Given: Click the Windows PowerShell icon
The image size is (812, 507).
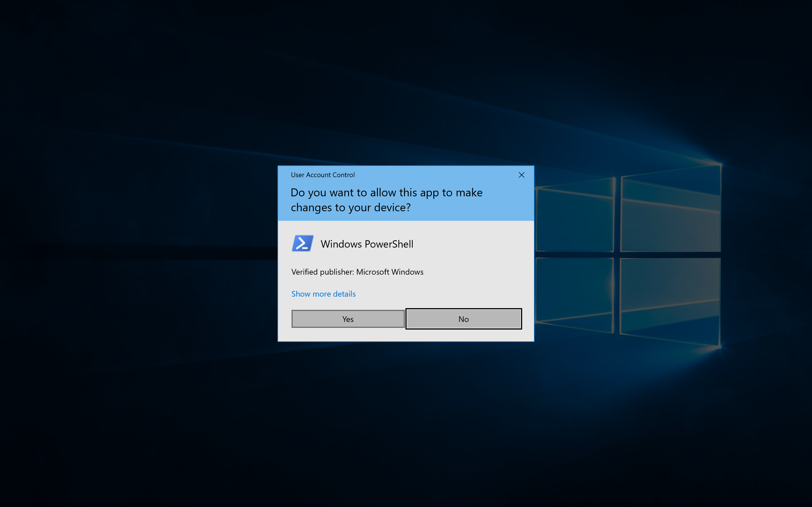Looking at the screenshot, I should click(x=302, y=243).
